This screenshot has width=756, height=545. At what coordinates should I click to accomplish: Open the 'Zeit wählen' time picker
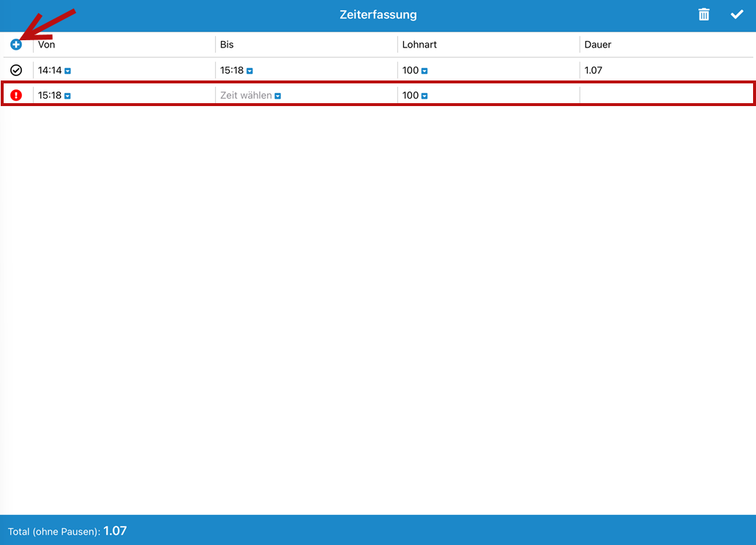(250, 95)
